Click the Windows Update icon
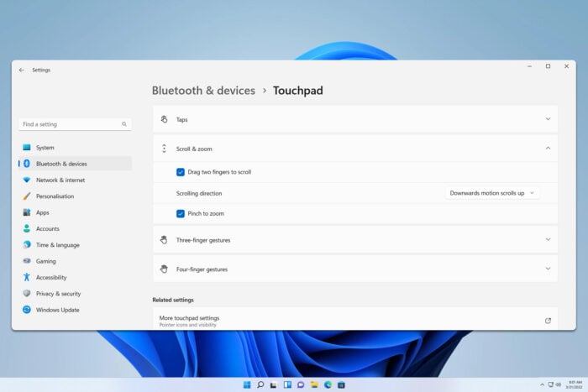588x392 pixels. tap(27, 310)
